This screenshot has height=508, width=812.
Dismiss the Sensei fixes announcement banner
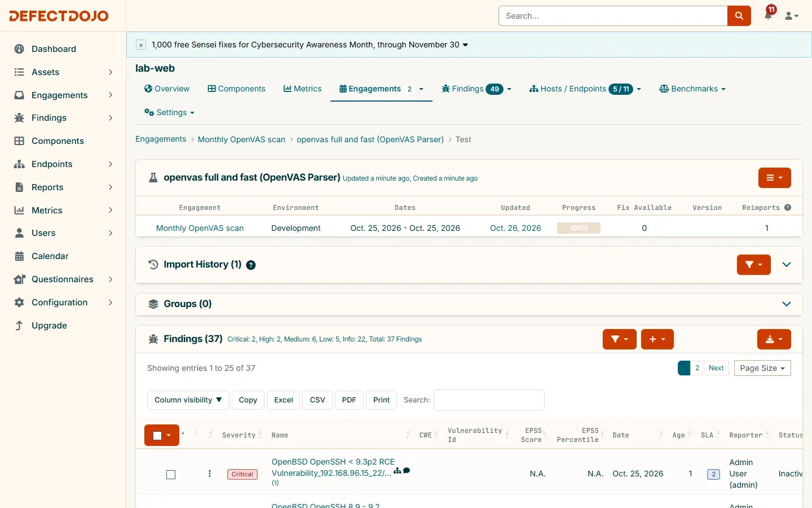[x=141, y=45]
